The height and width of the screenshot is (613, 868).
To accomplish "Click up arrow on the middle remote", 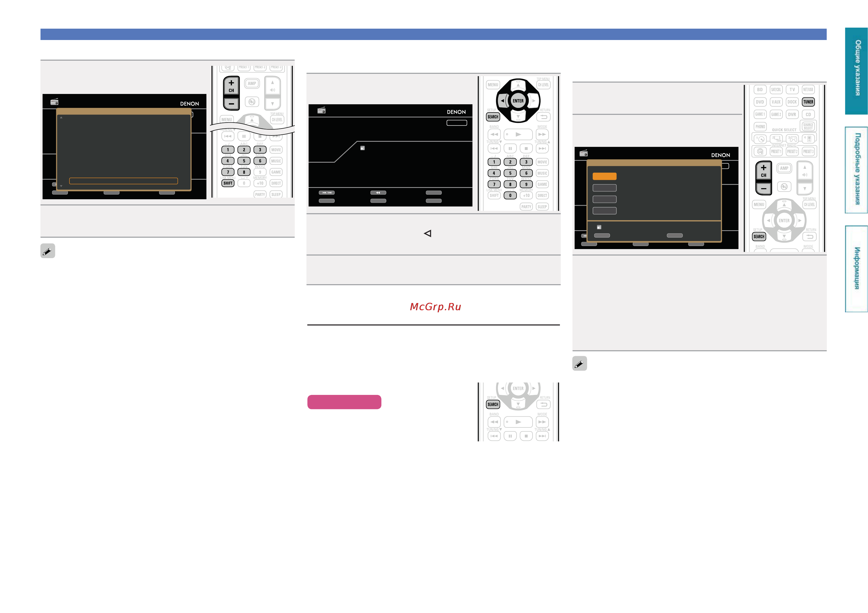I will tap(518, 85).
